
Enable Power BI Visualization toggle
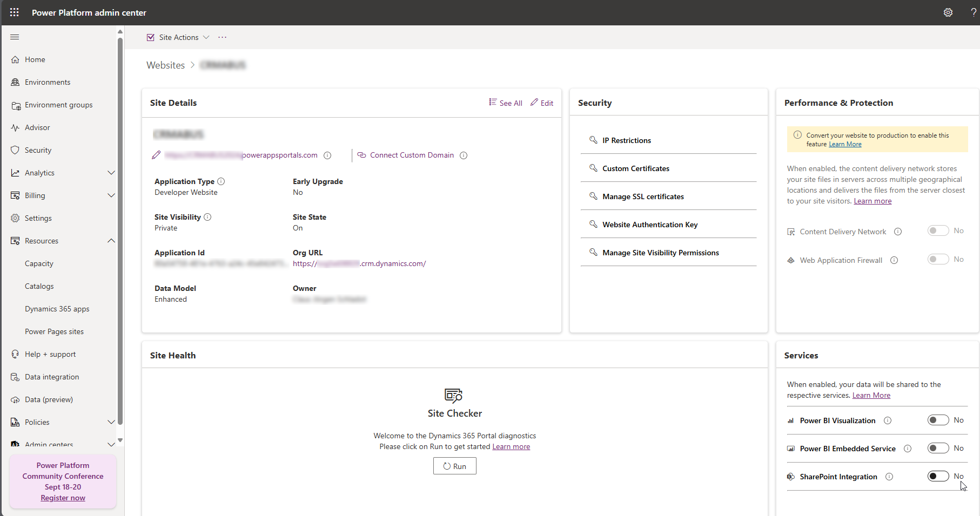(x=938, y=420)
